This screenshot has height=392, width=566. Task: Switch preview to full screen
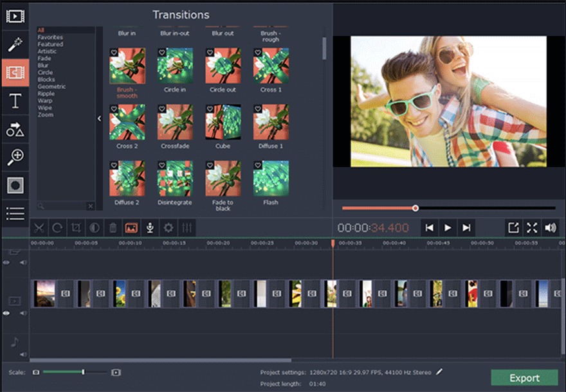532,228
